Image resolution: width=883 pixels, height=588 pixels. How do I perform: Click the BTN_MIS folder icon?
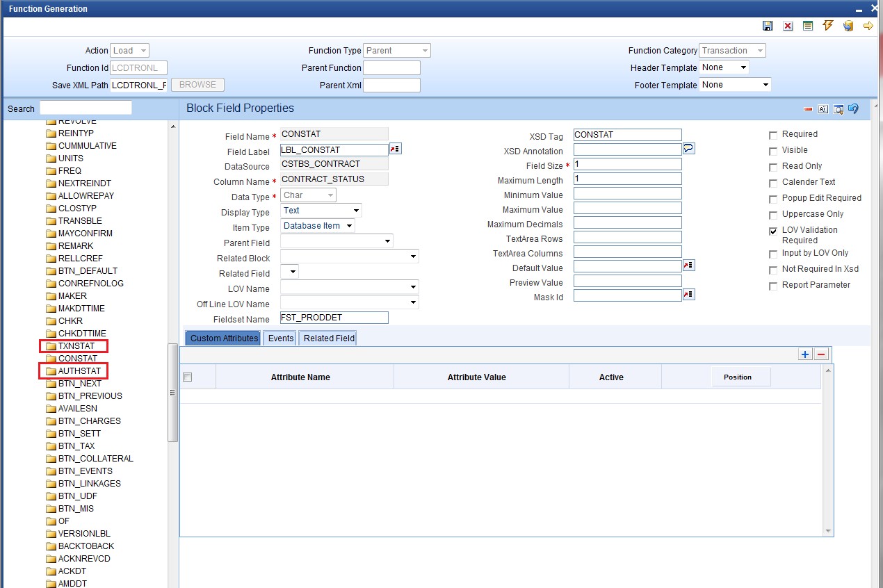(51, 509)
